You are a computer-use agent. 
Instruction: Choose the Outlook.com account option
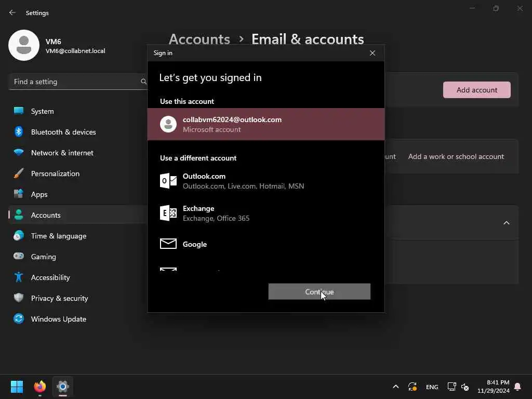[266, 181]
